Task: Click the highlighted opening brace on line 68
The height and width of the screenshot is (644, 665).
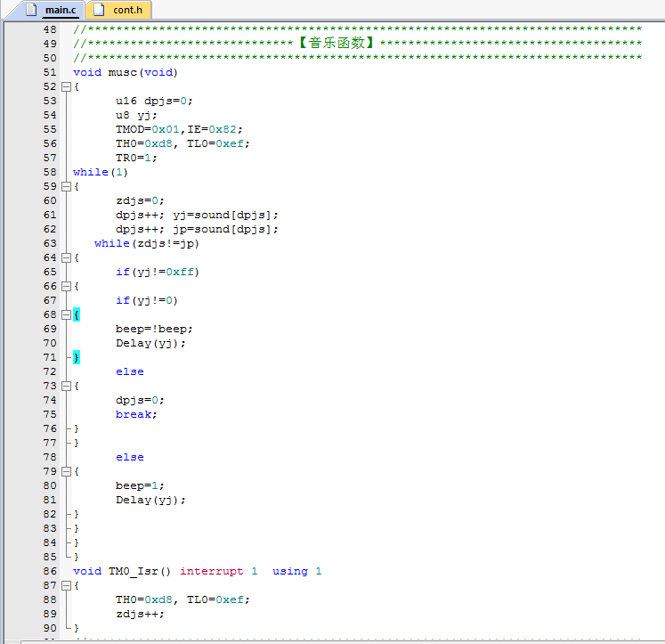Action: pyautogui.click(x=77, y=314)
